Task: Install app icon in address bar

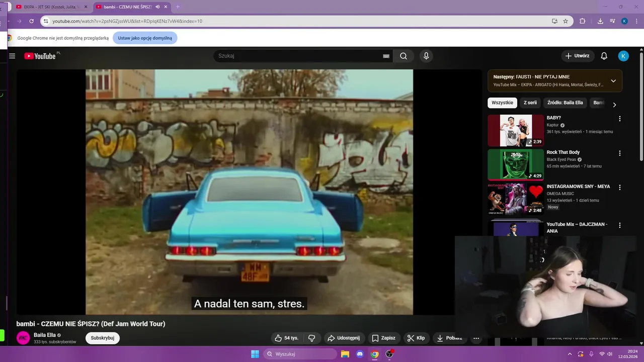Action: point(554,21)
